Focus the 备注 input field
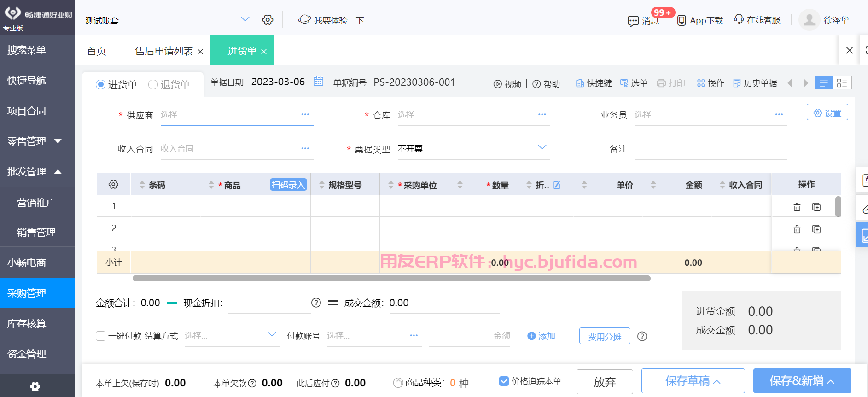The height and width of the screenshot is (397, 868). click(711, 149)
